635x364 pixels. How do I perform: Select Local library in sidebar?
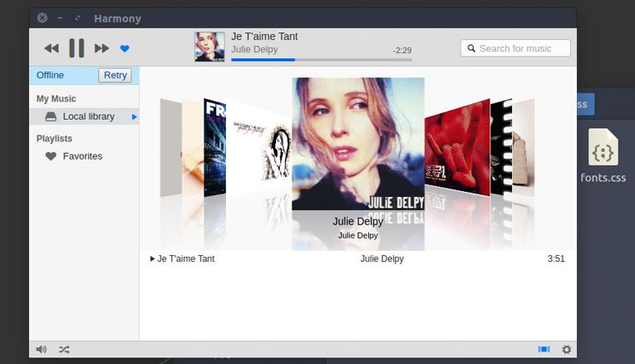pyautogui.click(x=84, y=116)
